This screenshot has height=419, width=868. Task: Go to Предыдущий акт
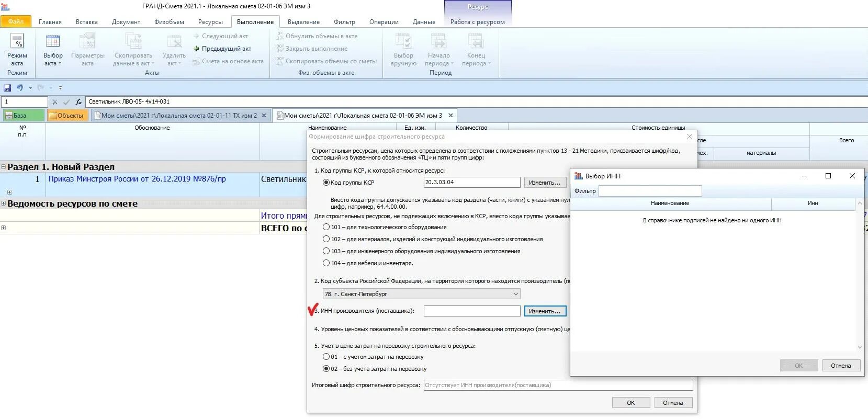222,49
